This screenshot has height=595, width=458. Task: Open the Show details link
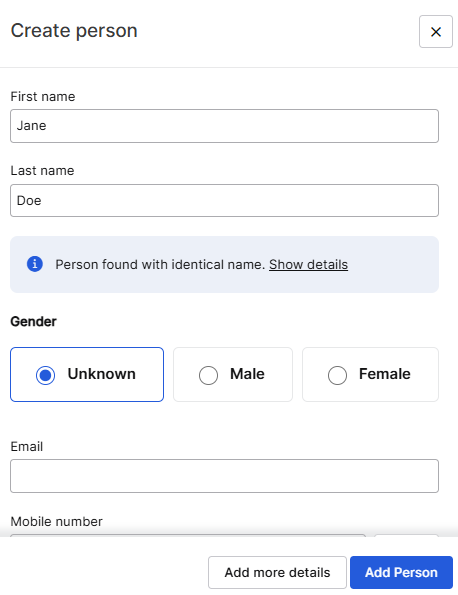click(308, 264)
